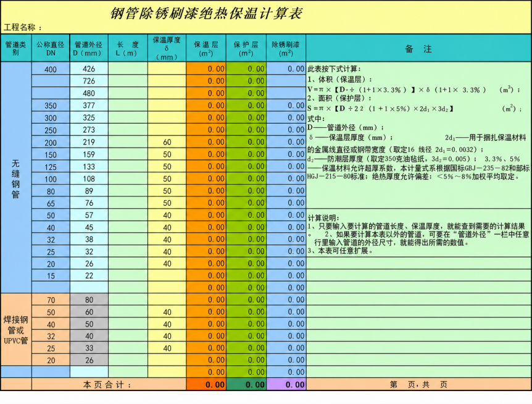Select the orange 保温层 total 0.00 cell
The height and width of the screenshot is (404, 532).
pyautogui.click(x=206, y=384)
